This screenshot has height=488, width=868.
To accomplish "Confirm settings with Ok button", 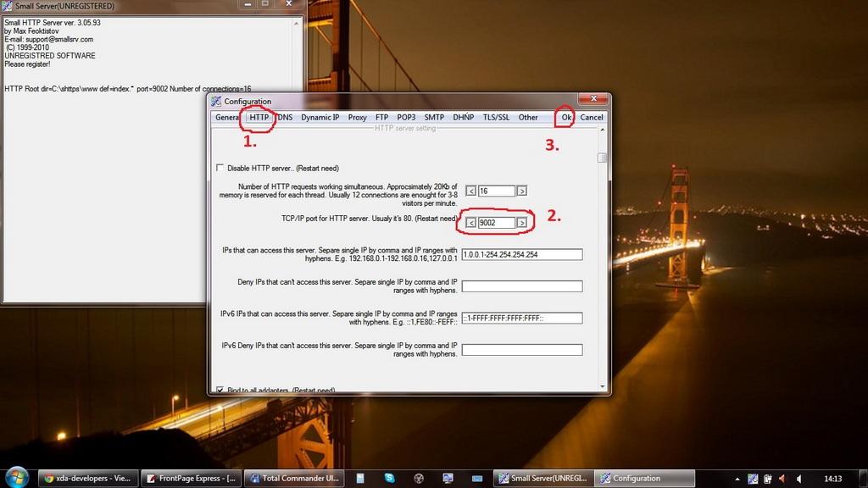I will 566,117.
